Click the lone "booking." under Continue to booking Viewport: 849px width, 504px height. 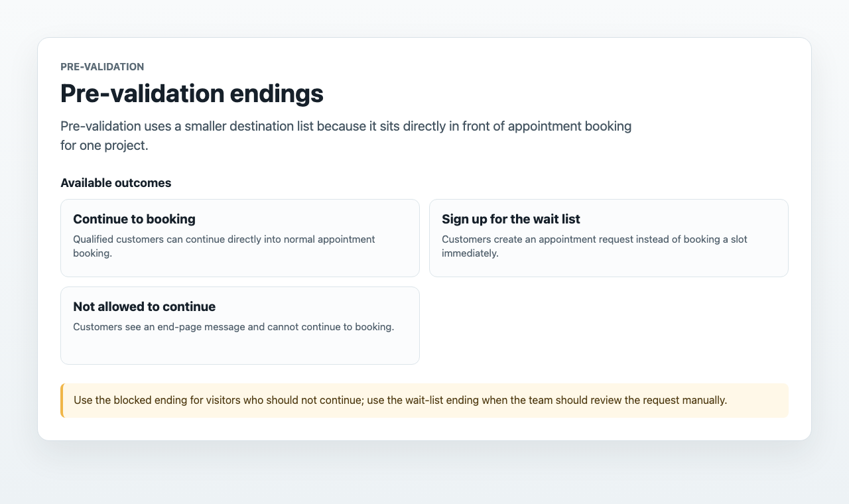tap(92, 253)
